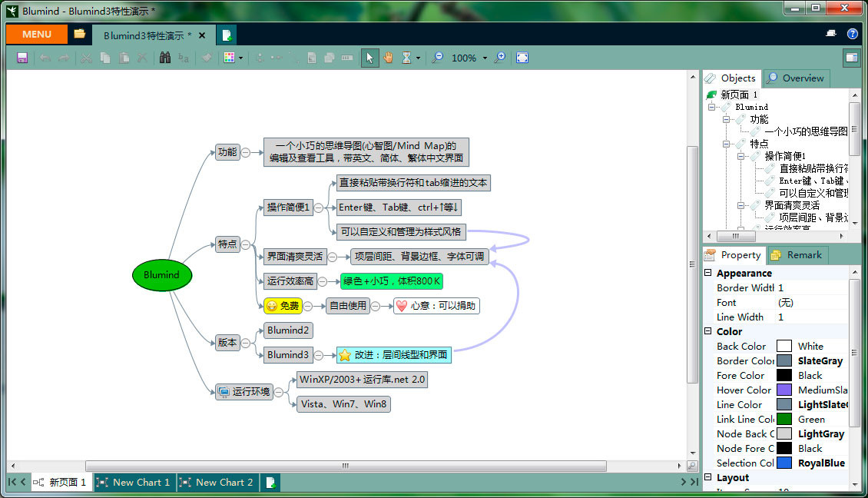Select the 免费 yellow node
868x498 pixels.
coord(283,306)
